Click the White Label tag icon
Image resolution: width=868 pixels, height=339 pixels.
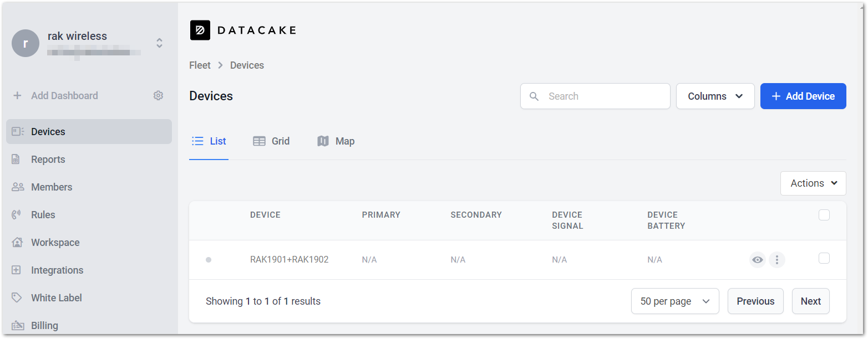pyautogui.click(x=17, y=298)
